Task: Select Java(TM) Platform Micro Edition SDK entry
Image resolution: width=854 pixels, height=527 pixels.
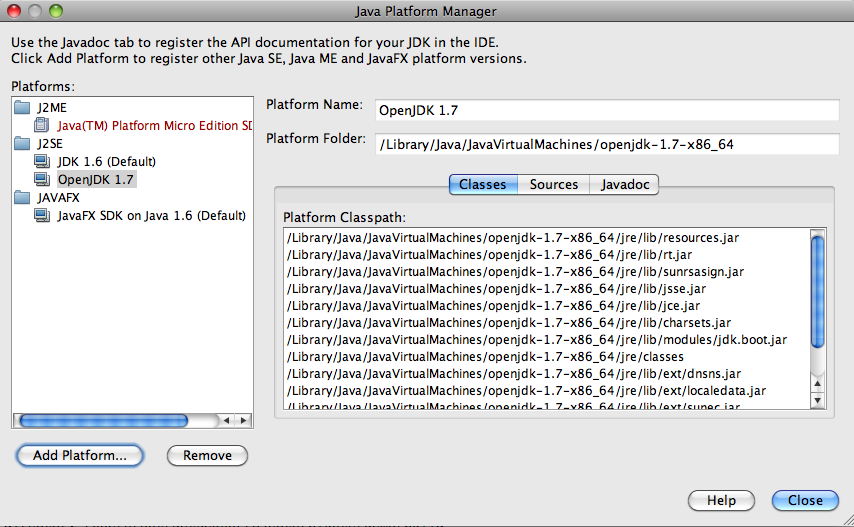Action: [155, 126]
